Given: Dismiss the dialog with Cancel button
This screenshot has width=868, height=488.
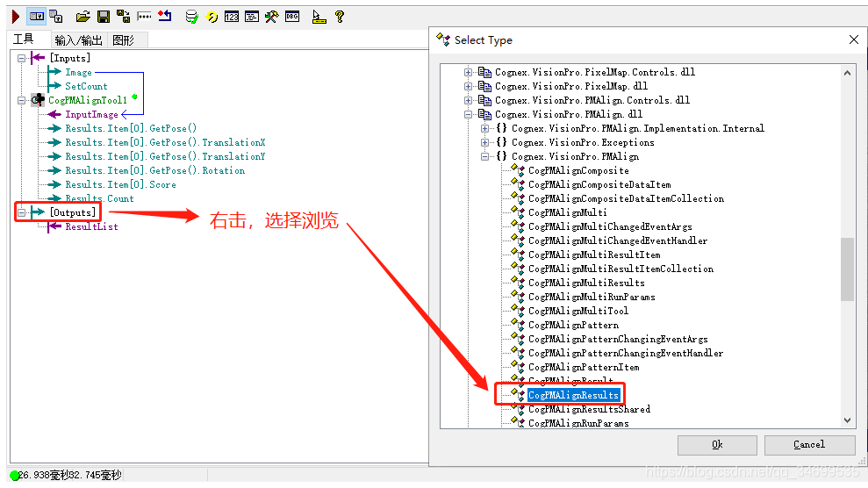Looking at the screenshot, I should pyautogui.click(x=809, y=445).
